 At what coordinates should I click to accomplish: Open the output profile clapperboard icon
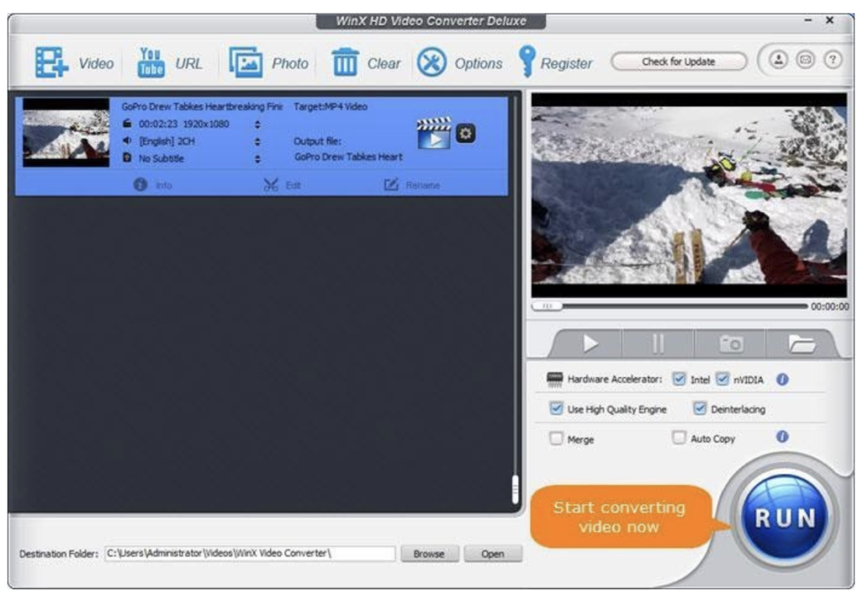[433, 133]
